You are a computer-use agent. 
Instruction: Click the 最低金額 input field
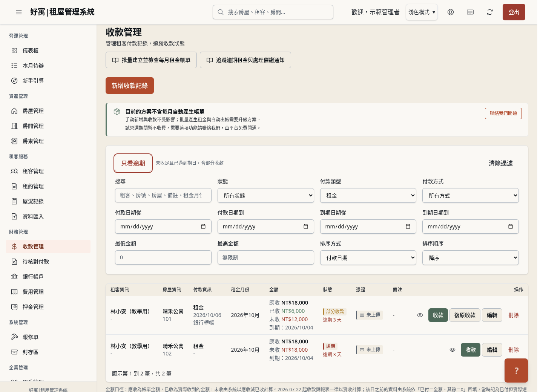coord(163,257)
